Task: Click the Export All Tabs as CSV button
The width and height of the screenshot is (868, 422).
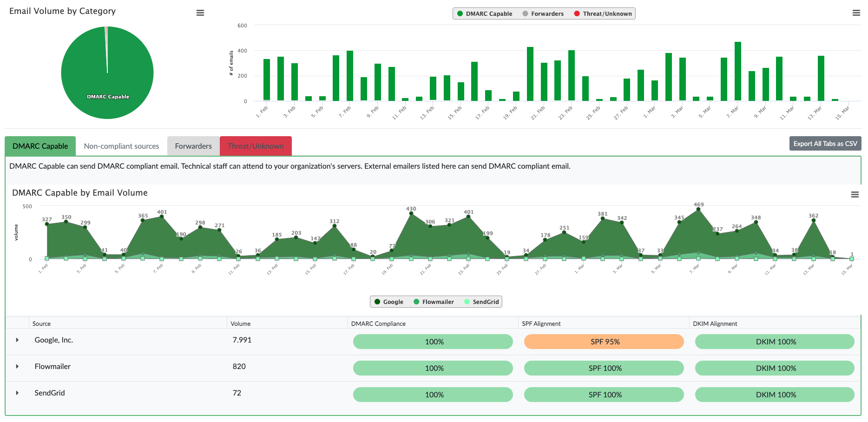Action: [x=825, y=144]
